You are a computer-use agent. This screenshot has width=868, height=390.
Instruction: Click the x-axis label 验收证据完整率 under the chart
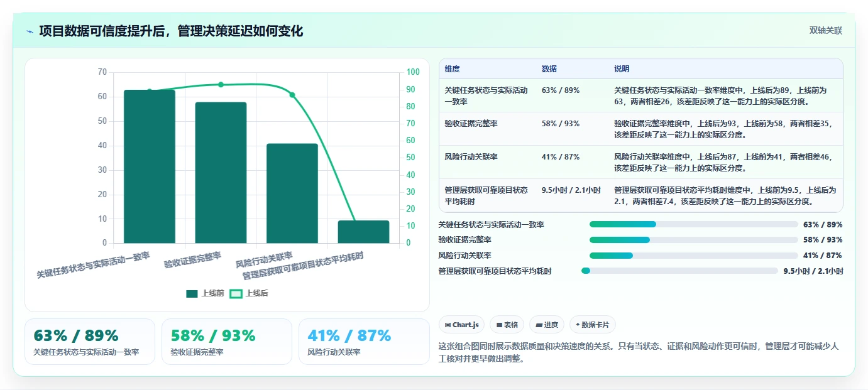pos(193,261)
